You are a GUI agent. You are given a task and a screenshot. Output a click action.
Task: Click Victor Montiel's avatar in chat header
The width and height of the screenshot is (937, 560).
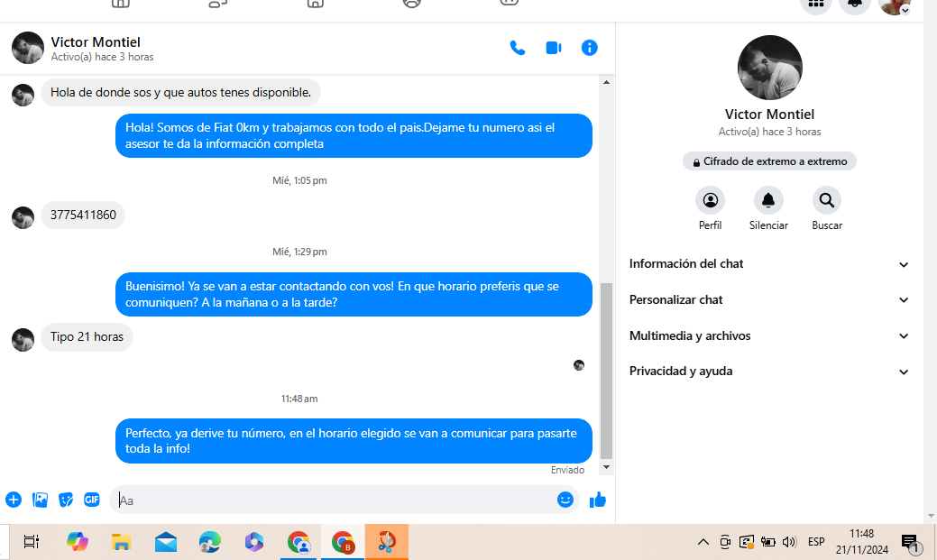pos(27,48)
